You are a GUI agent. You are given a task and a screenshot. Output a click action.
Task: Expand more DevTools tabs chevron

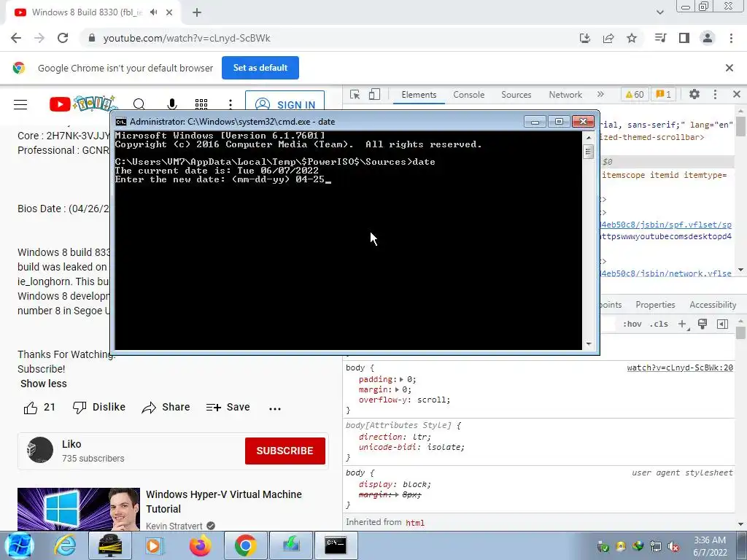tap(601, 94)
